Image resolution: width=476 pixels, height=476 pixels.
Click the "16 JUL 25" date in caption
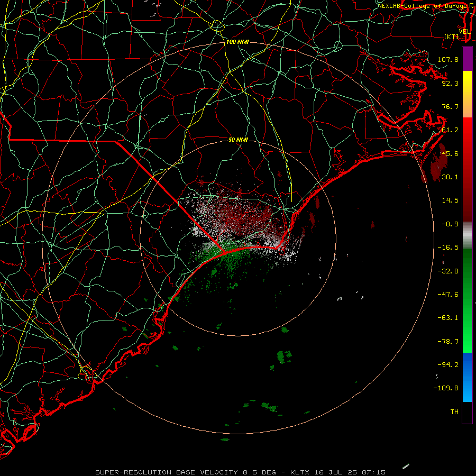pos(335,472)
